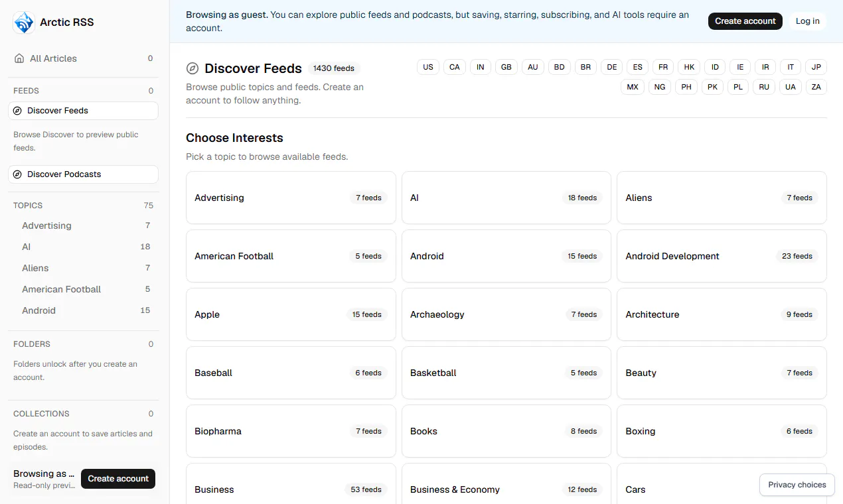Filter feeds by US country
This screenshot has width=843, height=504.
coord(428,67)
